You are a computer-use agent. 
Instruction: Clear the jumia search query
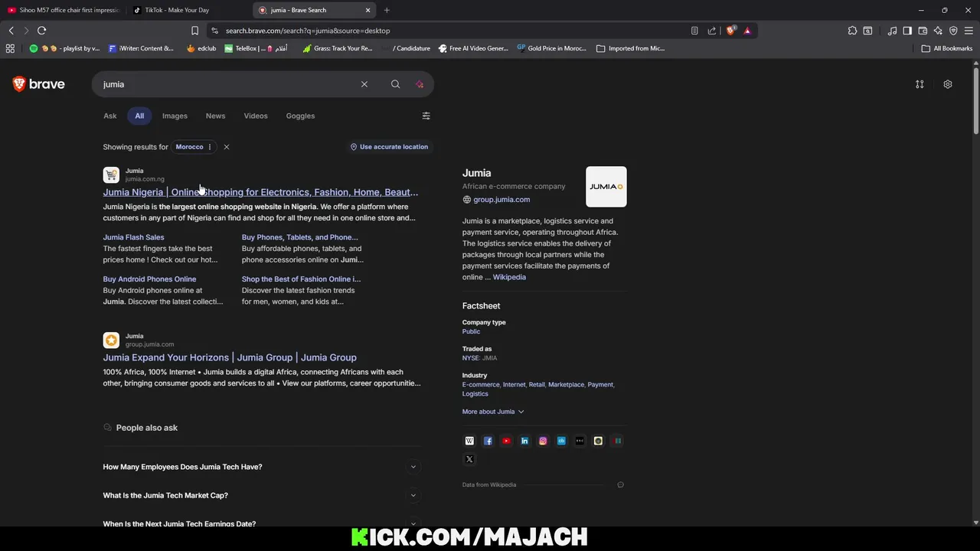coord(364,84)
